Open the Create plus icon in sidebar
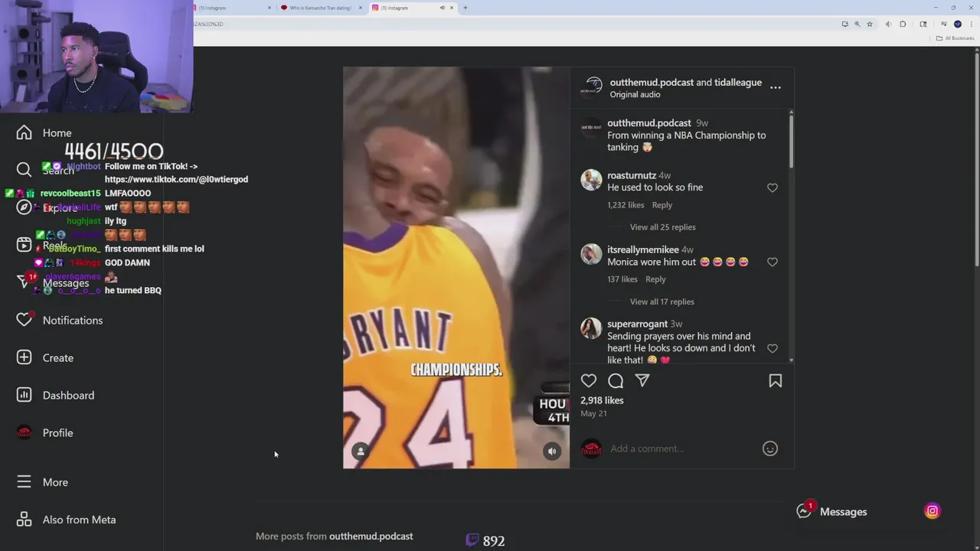This screenshot has width=980, height=551. pyautogui.click(x=24, y=357)
